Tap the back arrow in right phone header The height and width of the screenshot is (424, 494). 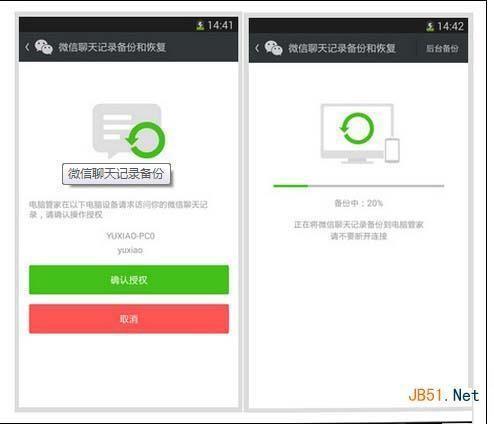pos(257,48)
